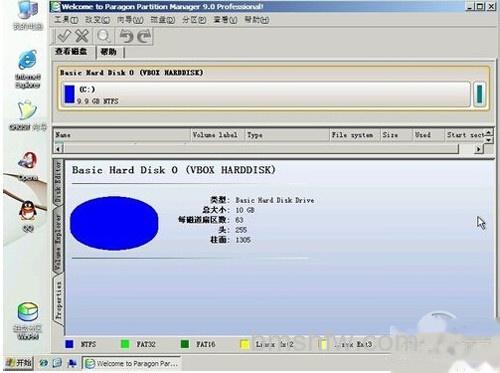
Task: Open My Computer desktop icon
Action: (x=28, y=15)
